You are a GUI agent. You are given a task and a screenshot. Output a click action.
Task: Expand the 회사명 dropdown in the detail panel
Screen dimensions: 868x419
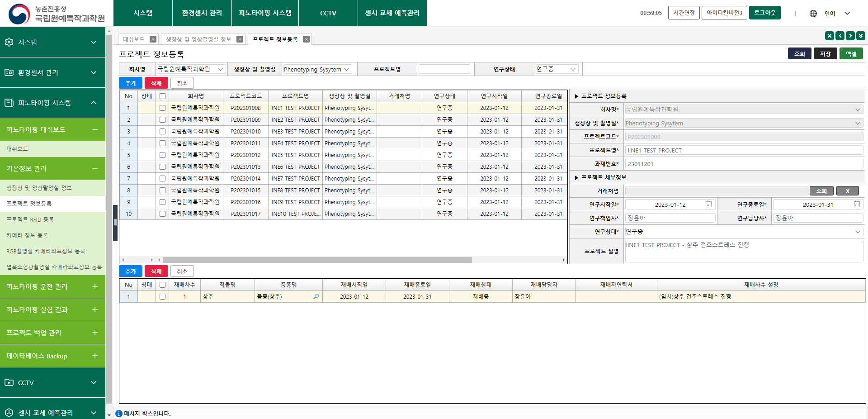(x=858, y=109)
